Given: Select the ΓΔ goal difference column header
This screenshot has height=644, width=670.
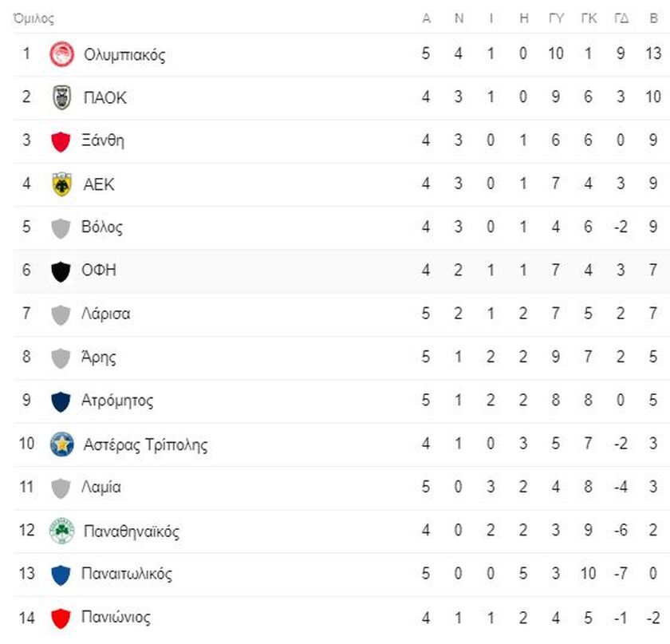Looking at the screenshot, I should (621, 18).
